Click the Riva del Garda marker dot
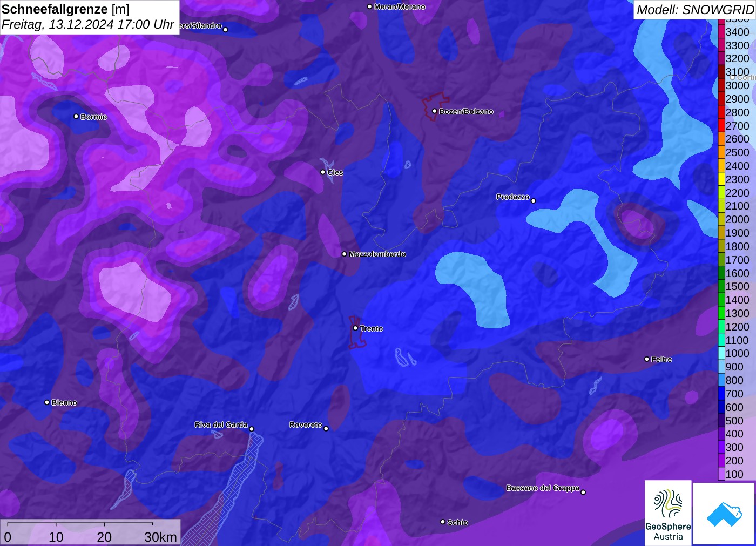 pos(252,429)
